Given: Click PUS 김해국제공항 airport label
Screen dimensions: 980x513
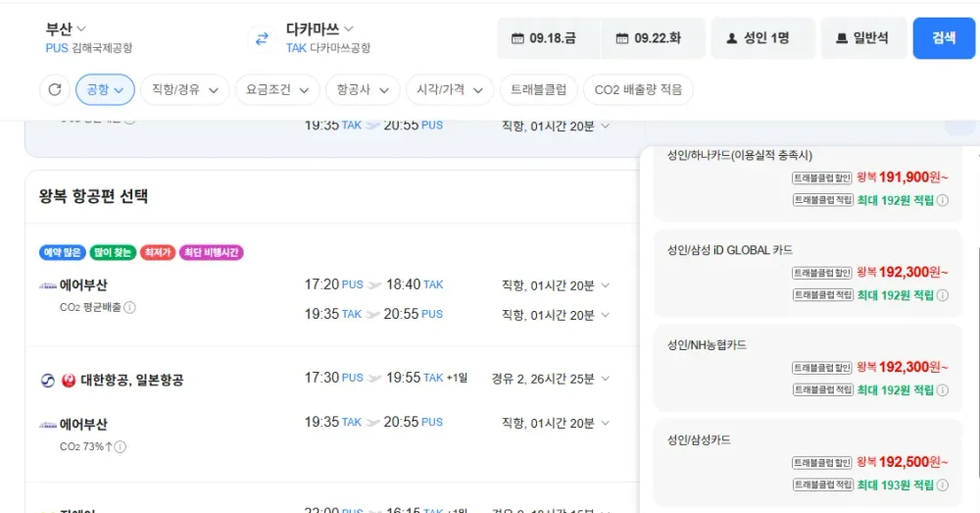Looking at the screenshot, I should (89, 48).
